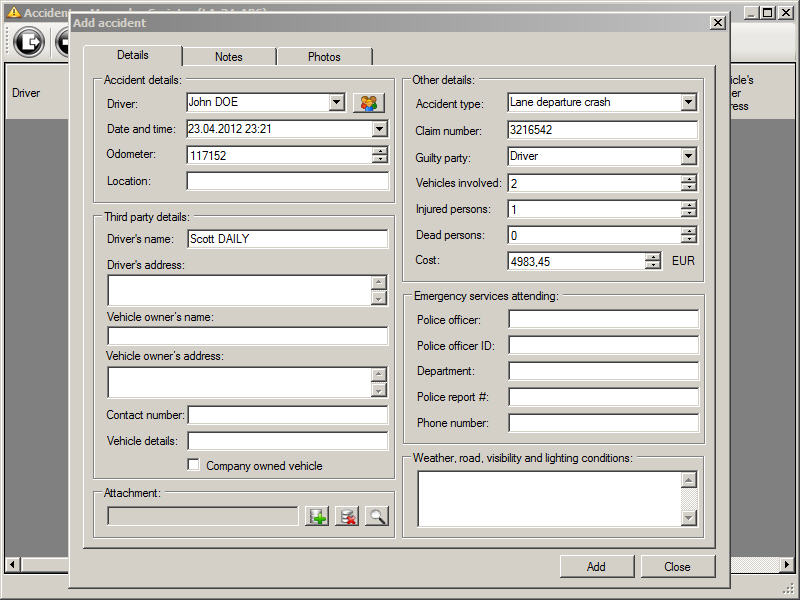This screenshot has height=600, width=800.
Task: Open the Date and time picker dropdown
Action: coord(379,129)
